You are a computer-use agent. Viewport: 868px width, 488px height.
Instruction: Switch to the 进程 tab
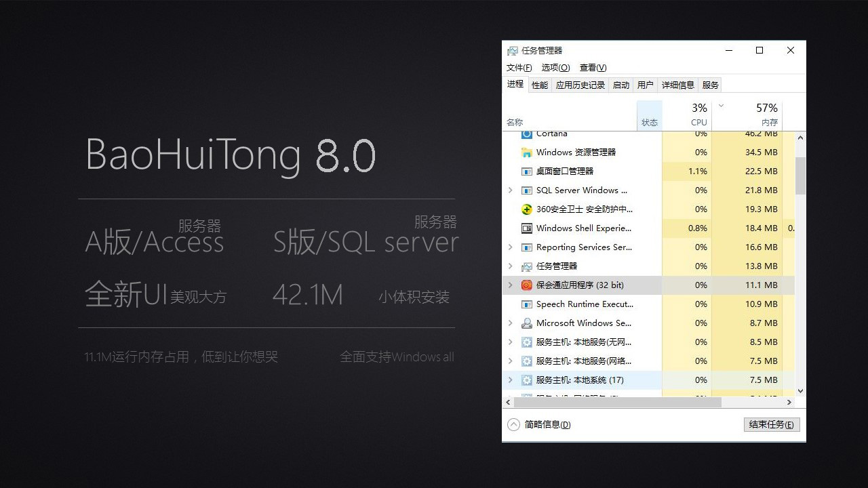[x=515, y=84]
